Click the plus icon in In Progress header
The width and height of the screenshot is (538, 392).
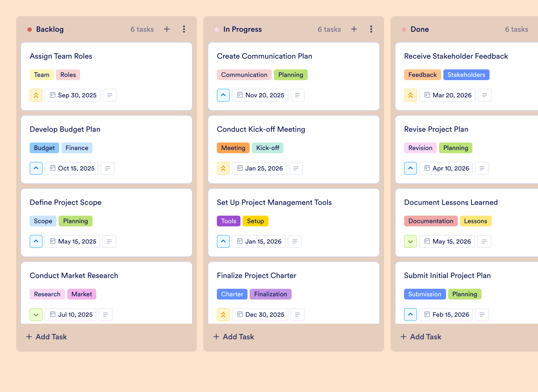354,29
